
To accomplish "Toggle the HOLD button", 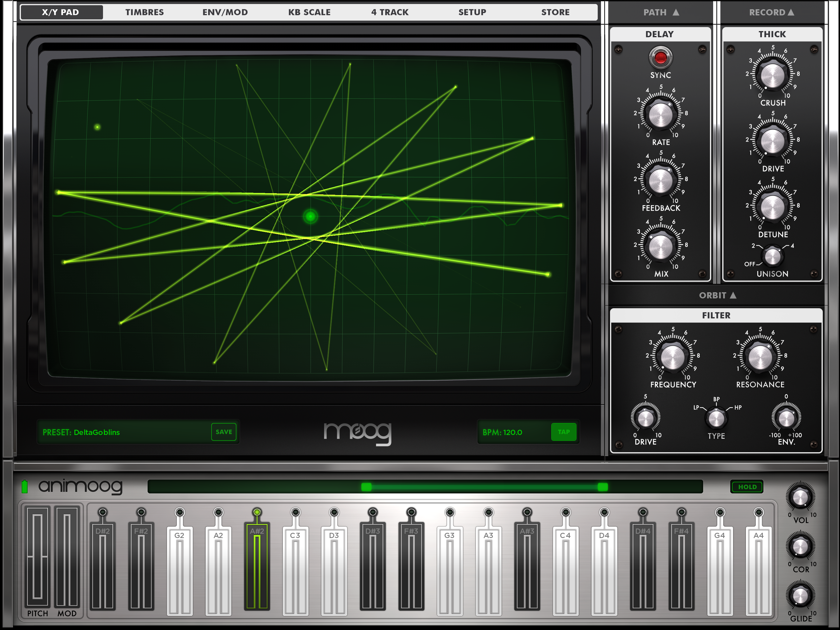I will click(747, 487).
